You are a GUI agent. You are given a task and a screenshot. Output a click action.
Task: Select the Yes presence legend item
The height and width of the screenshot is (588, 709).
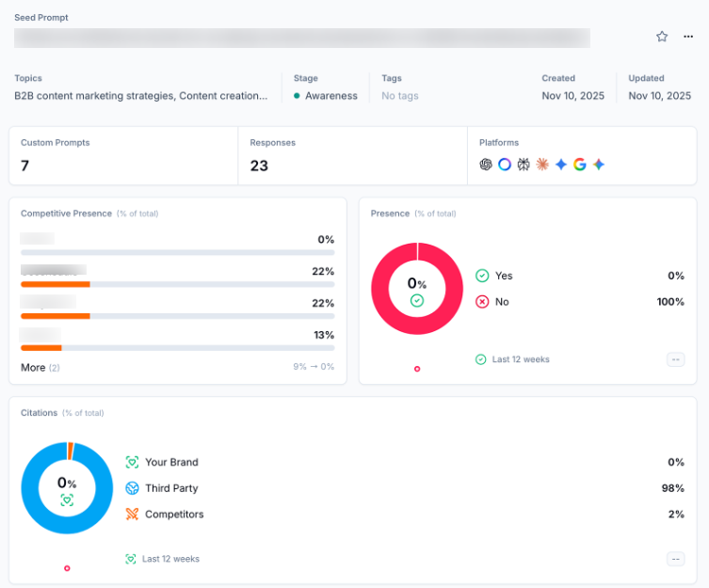[x=504, y=276]
